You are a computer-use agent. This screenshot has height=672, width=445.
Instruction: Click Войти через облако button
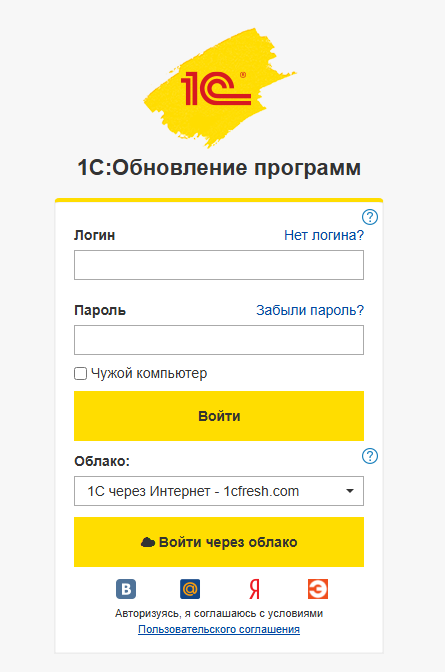[x=219, y=542]
